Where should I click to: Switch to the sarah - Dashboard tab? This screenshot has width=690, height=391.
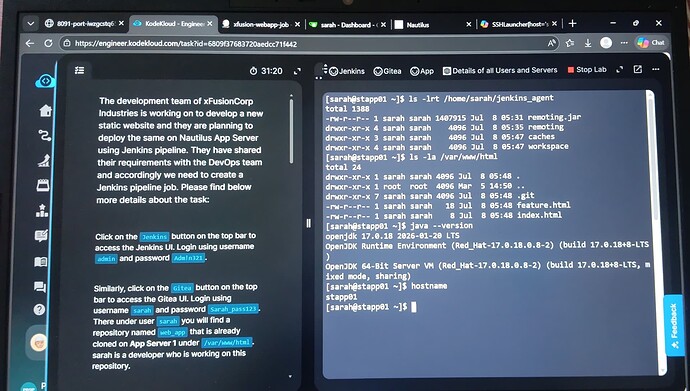tap(347, 25)
